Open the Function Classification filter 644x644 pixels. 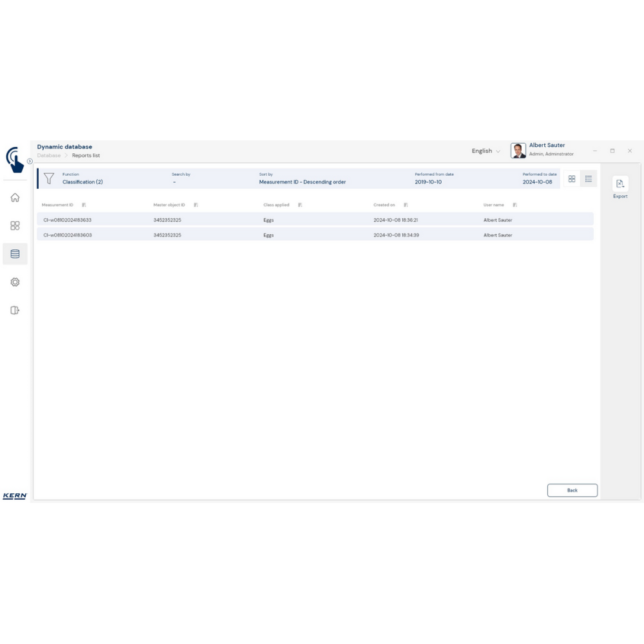point(82,182)
